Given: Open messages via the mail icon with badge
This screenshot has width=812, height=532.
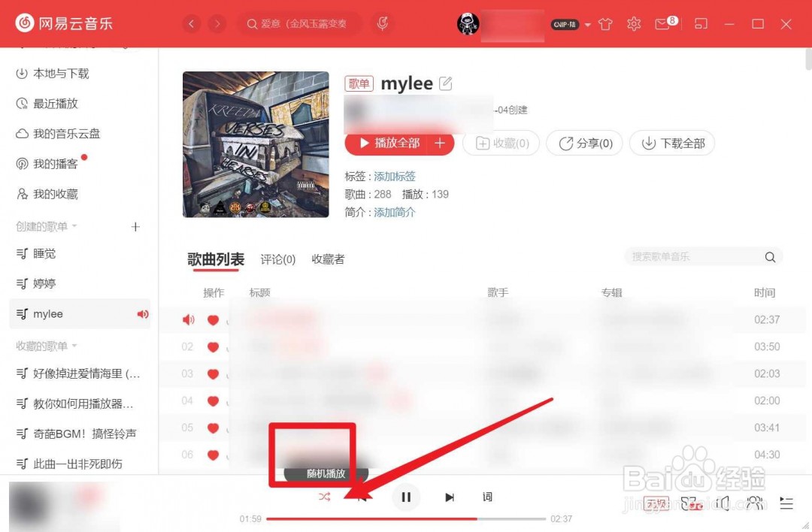Looking at the screenshot, I should (662, 23).
